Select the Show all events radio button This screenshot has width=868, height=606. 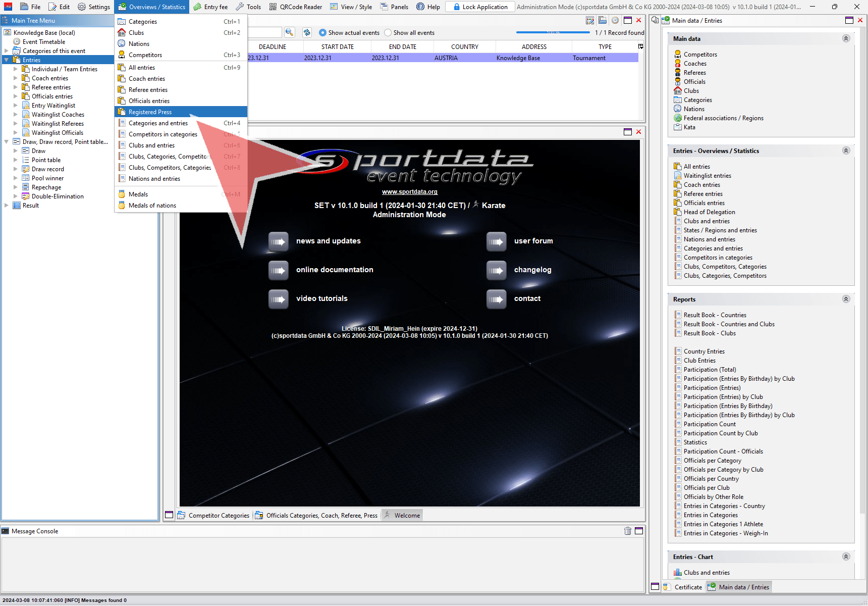coord(388,33)
